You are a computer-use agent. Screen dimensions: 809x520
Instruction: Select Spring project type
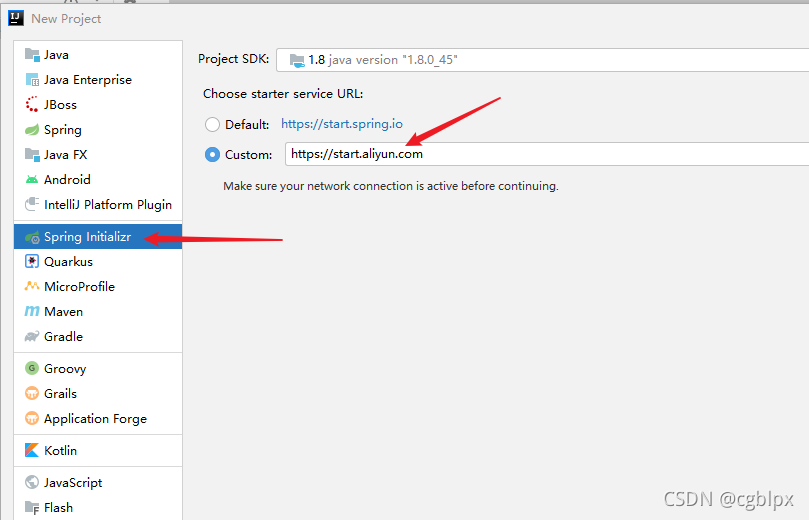tap(98, 129)
